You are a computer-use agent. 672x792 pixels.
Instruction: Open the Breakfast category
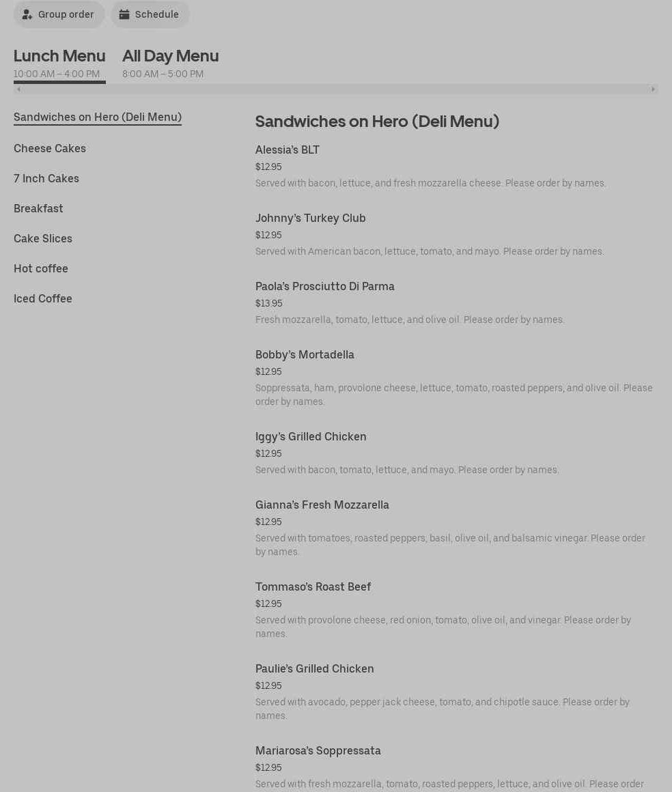(x=38, y=208)
